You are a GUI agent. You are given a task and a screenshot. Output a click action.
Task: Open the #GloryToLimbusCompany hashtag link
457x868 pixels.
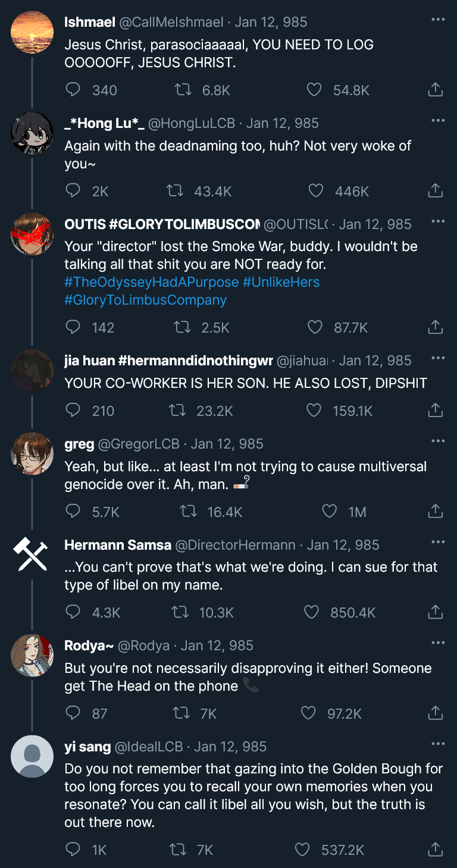point(145,300)
